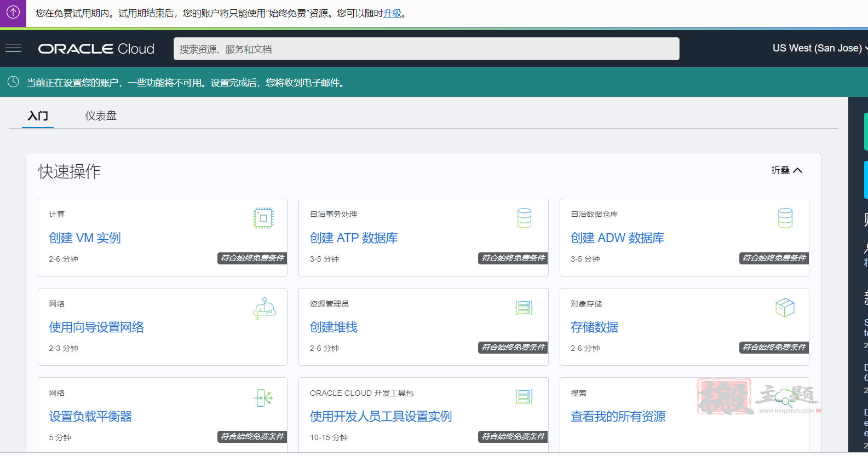Open the 创建堆栈 link
The image size is (868, 456).
(334, 327)
